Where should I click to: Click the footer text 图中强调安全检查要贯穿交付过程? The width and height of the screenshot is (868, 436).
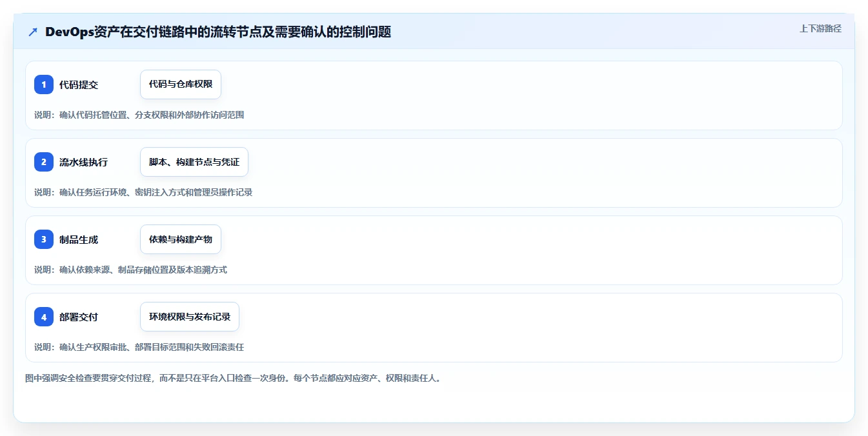(233, 378)
